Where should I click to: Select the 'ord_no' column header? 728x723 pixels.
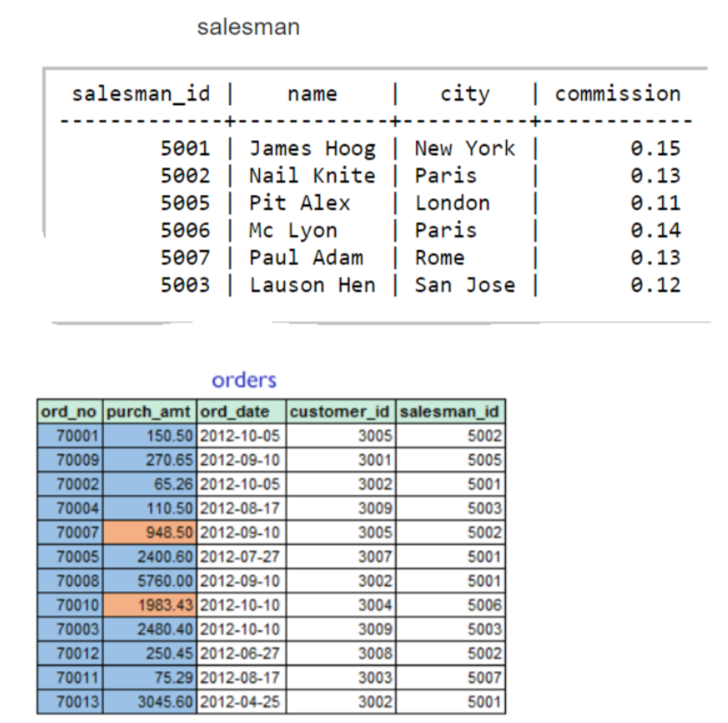(x=69, y=412)
